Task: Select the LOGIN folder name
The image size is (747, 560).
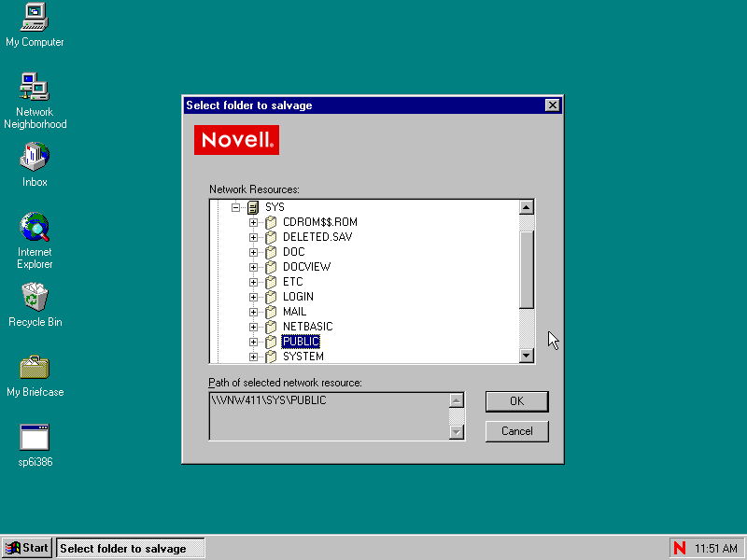Action: coord(298,297)
